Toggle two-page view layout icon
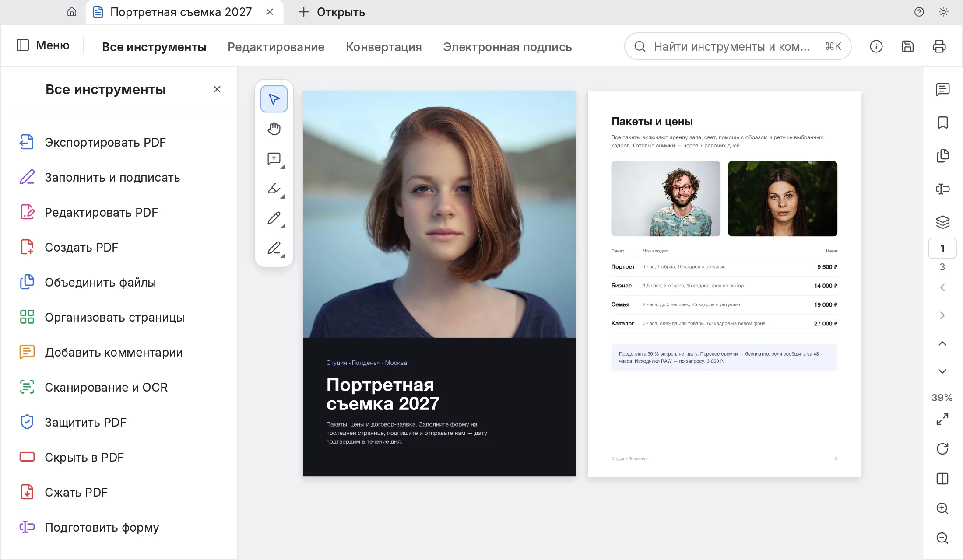The image size is (963, 560). pos(942,479)
